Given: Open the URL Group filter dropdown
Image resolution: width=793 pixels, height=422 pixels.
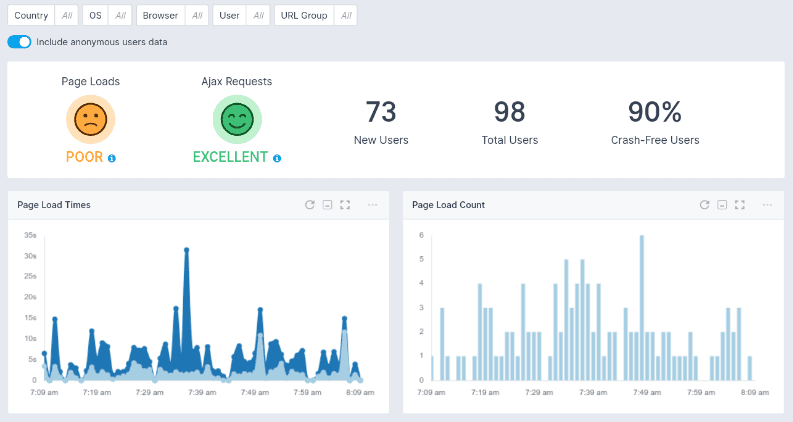Looking at the screenshot, I should coord(315,16).
